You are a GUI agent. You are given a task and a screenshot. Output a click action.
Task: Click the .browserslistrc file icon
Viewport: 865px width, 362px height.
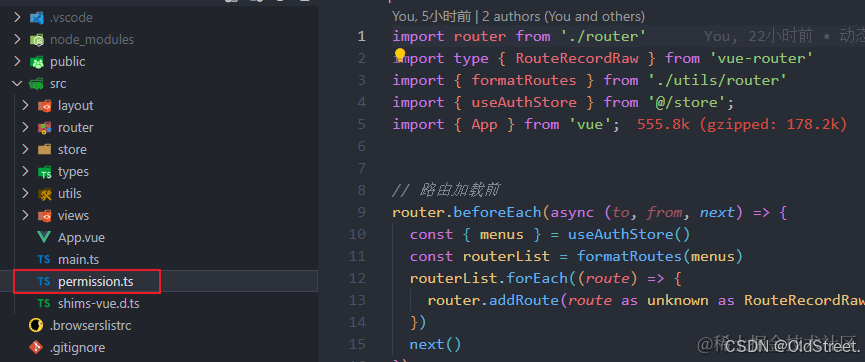(x=36, y=326)
